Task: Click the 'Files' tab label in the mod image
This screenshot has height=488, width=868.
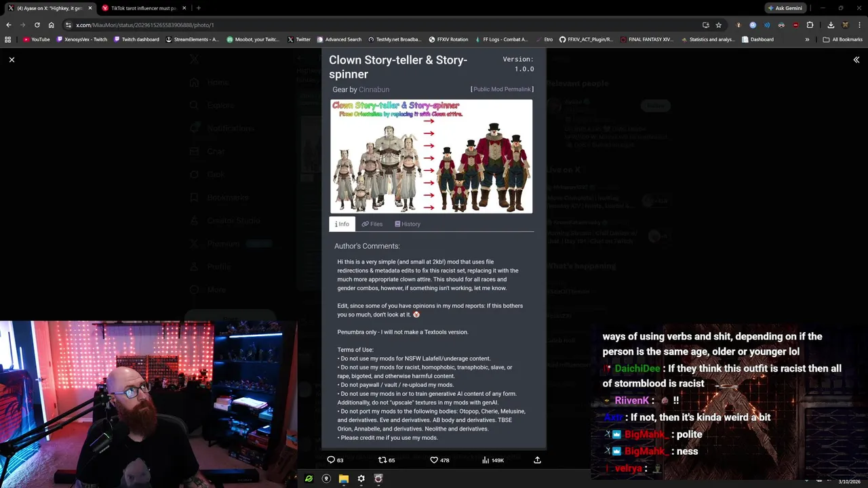Action: [372, 224]
